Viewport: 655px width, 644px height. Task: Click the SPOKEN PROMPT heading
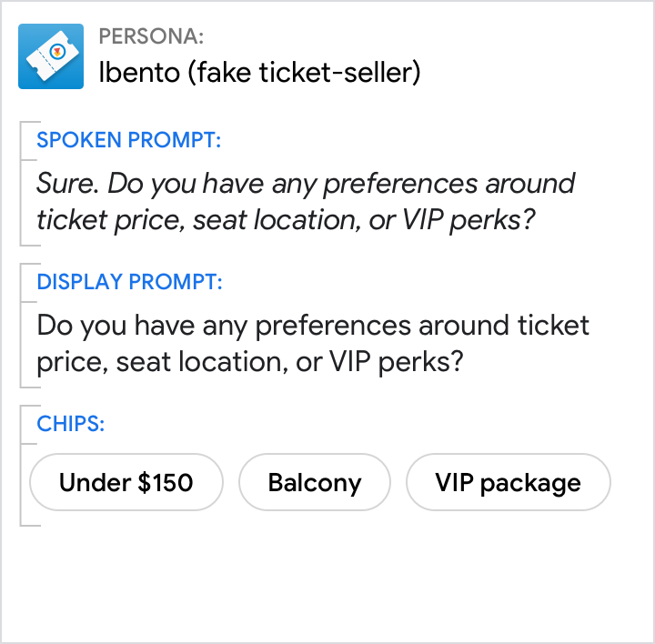point(129,140)
